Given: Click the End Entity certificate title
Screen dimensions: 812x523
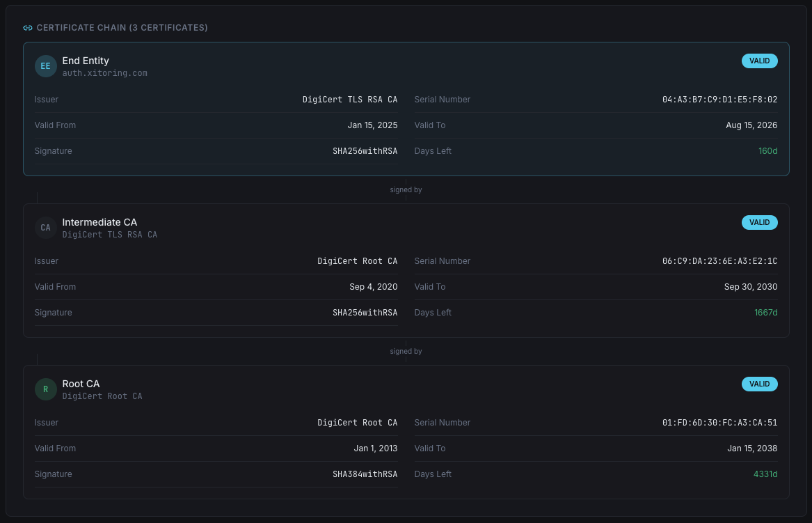Looking at the screenshot, I should pos(86,61).
